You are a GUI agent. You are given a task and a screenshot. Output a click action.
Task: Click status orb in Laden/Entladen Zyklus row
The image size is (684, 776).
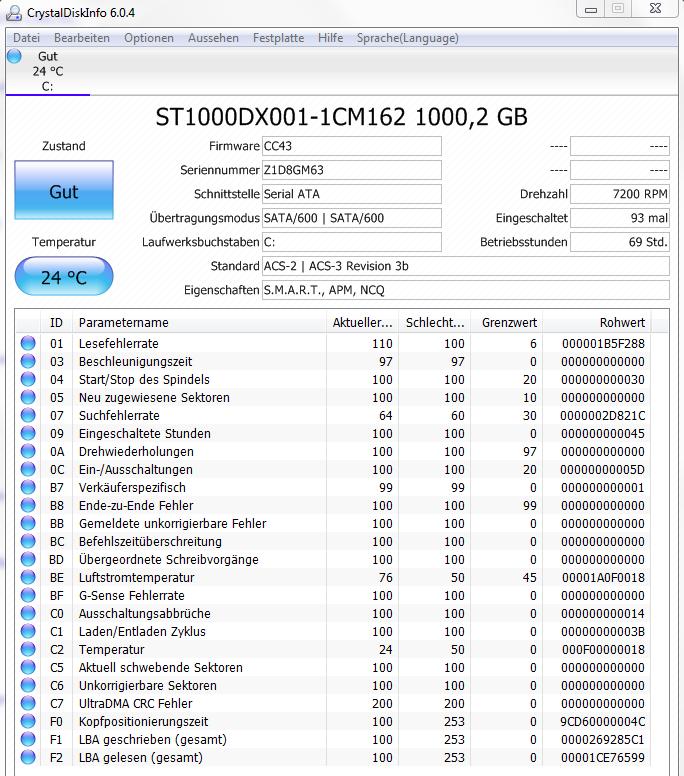click(28, 631)
